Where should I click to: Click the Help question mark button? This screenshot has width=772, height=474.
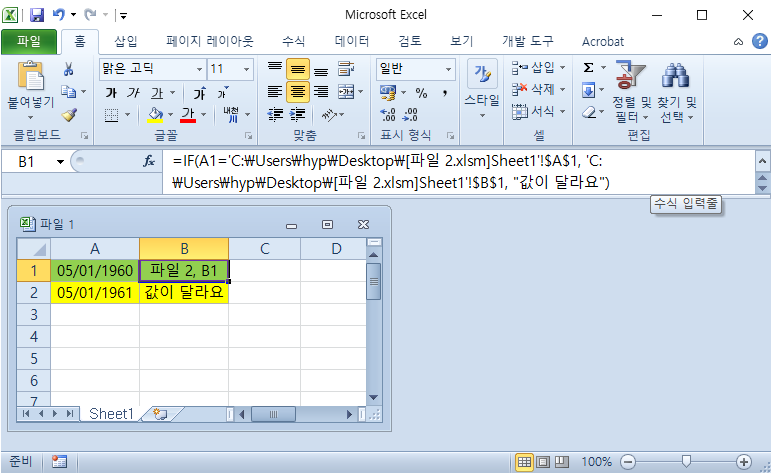[x=760, y=41]
